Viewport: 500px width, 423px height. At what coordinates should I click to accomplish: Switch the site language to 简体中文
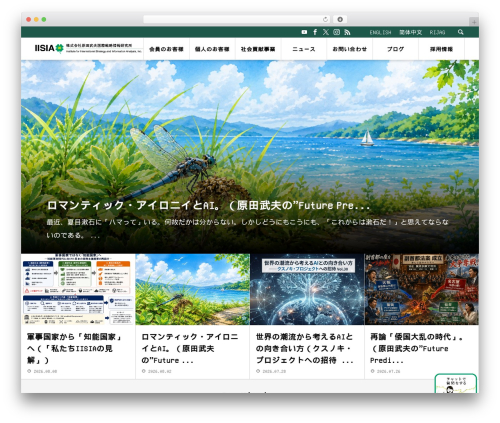coord(411,32)
